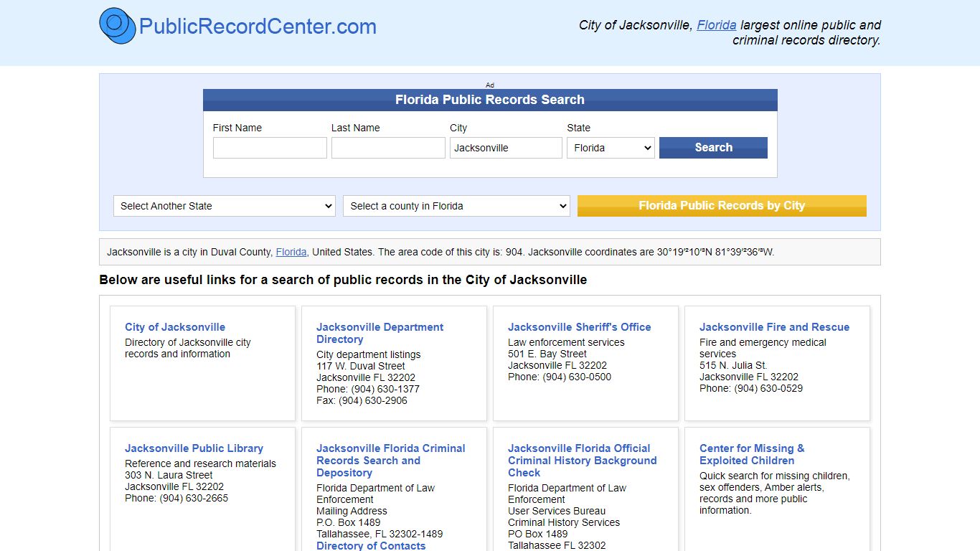Click the PublicRecordCenter logo icon
The image size is (980, 551).
click(x=118, y=26)
